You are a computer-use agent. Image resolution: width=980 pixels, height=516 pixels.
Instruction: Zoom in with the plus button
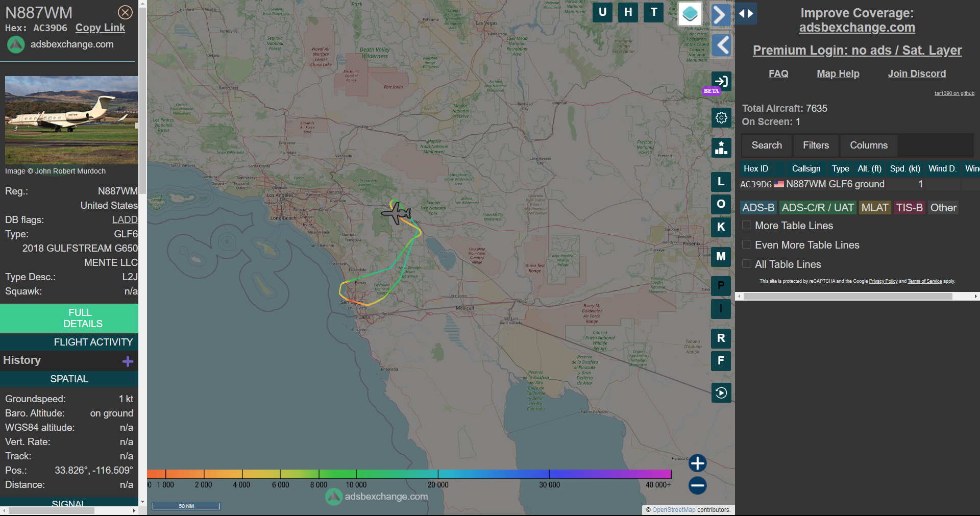click(697, 463)
